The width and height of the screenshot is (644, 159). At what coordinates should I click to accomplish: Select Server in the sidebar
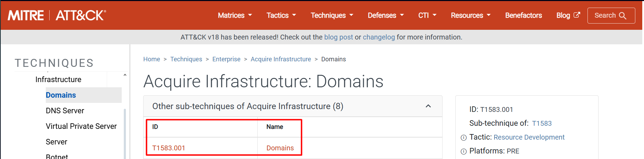pos(57,142)
